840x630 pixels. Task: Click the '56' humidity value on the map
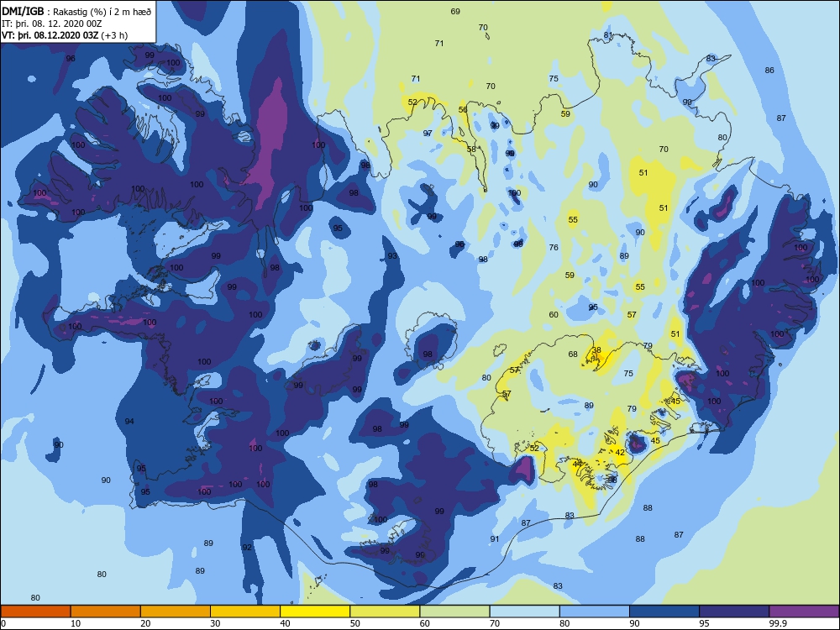coord(463,110)
